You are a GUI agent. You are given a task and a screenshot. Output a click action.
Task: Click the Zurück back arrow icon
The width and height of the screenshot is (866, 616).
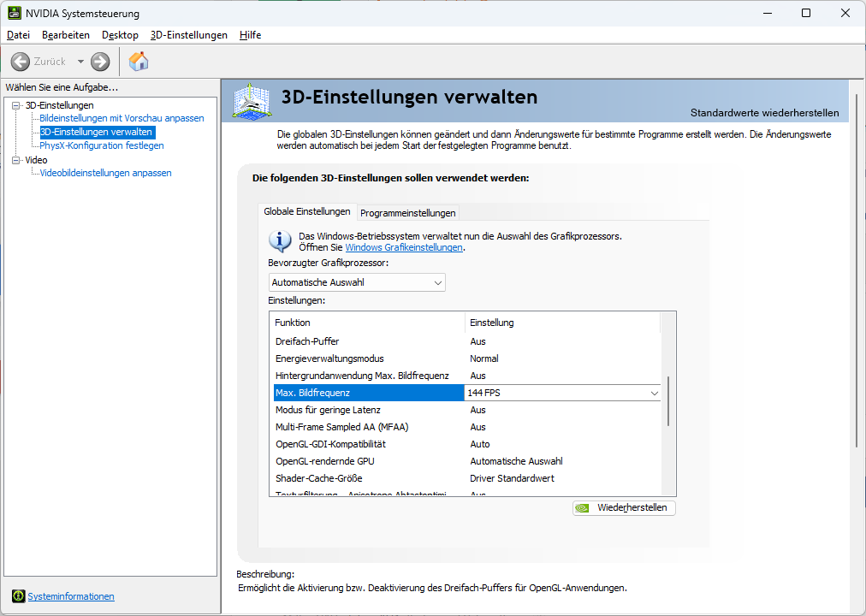click(21, 62)
